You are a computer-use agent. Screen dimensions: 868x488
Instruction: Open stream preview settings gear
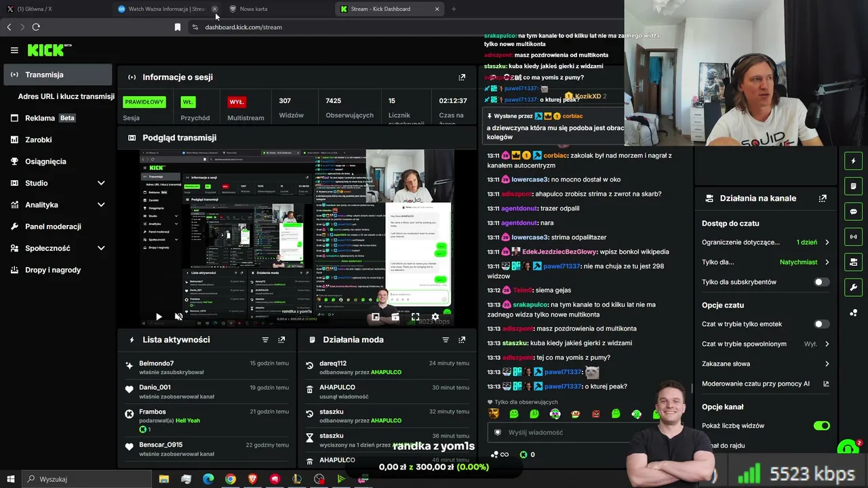pos(435,317)
